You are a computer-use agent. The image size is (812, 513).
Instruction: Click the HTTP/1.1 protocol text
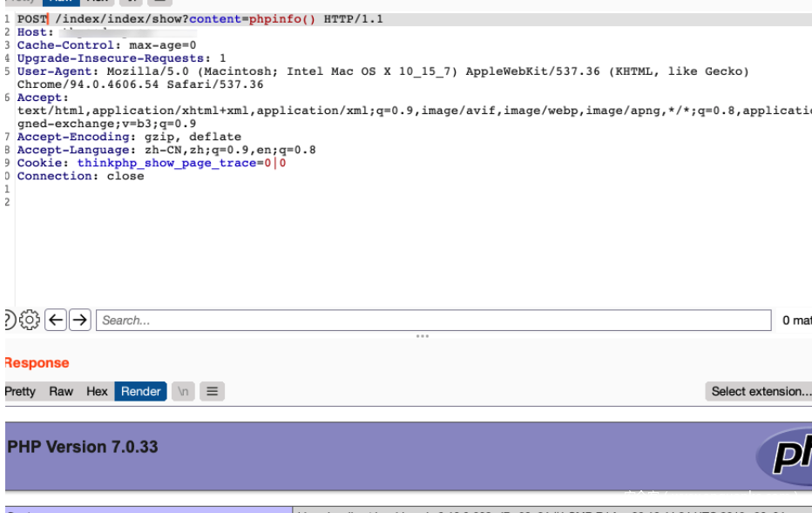point(354,19)
